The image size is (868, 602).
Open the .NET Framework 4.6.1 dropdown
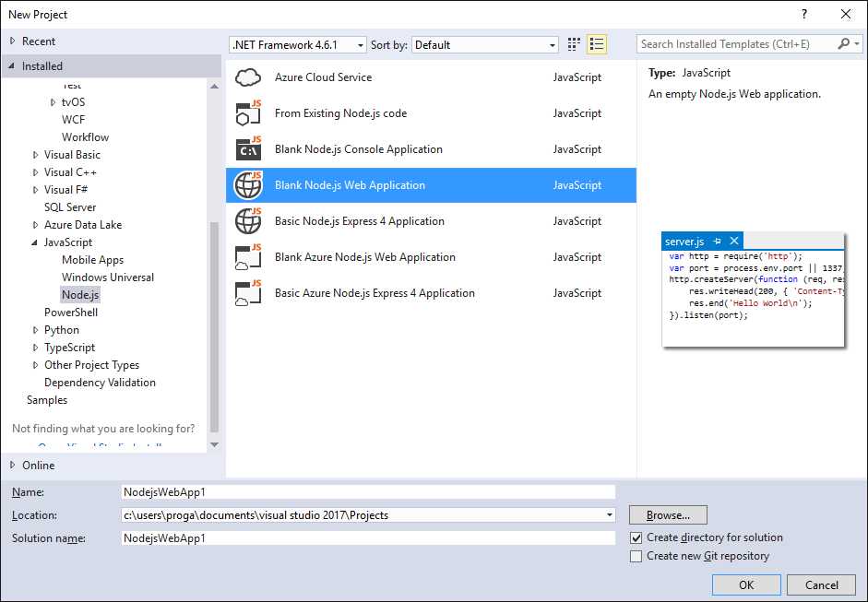coord(298,45)
